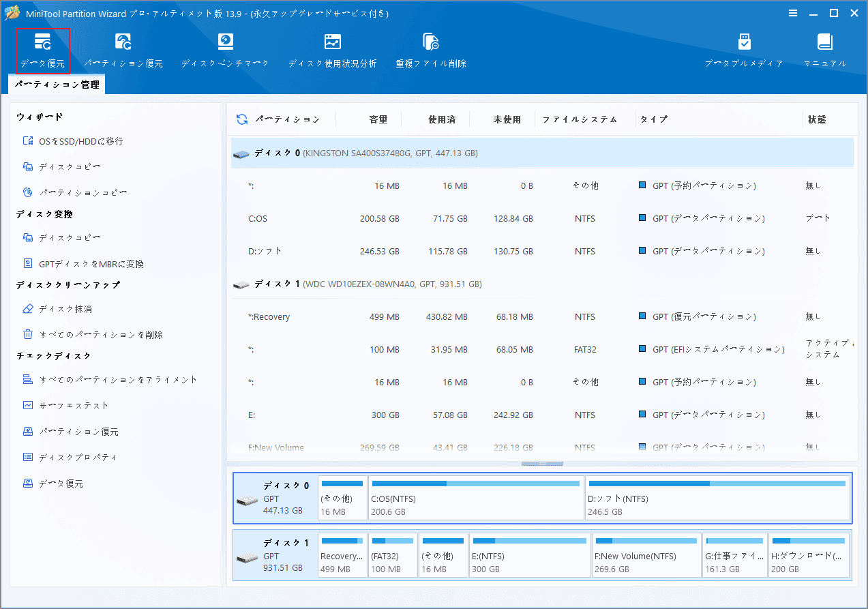Click H:ダウンロード 200 GB block
This screenshot has height=609, width=868.
point(809,555)
